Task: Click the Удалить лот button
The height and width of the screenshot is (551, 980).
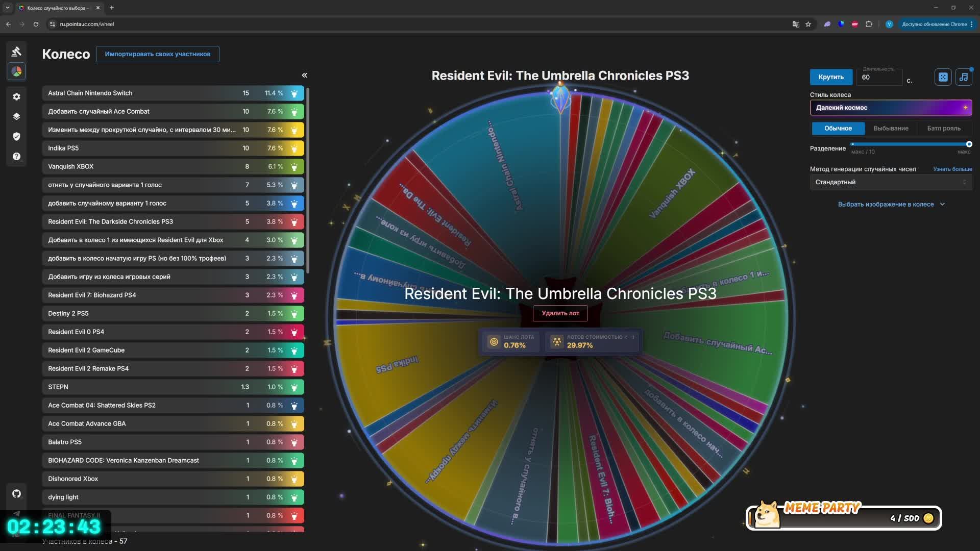Action: 560,313
